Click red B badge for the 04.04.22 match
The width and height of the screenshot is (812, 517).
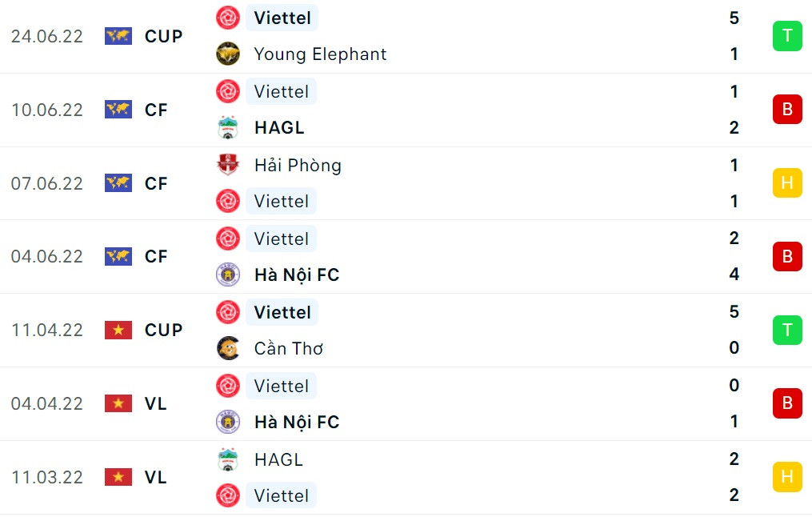click(x=787, y=403)
